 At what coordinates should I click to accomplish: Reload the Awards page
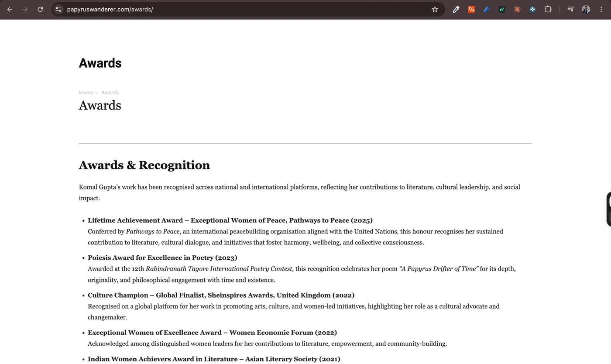pyautogui.click(x=40, y=9)
